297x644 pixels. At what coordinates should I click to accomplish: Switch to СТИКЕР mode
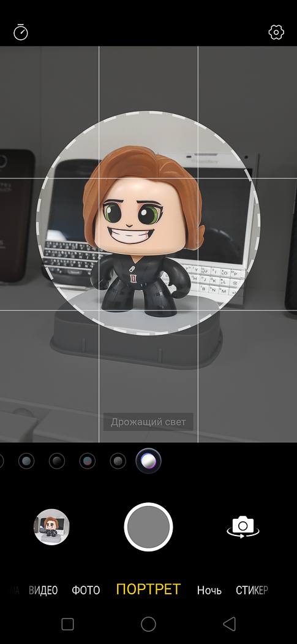252,590
